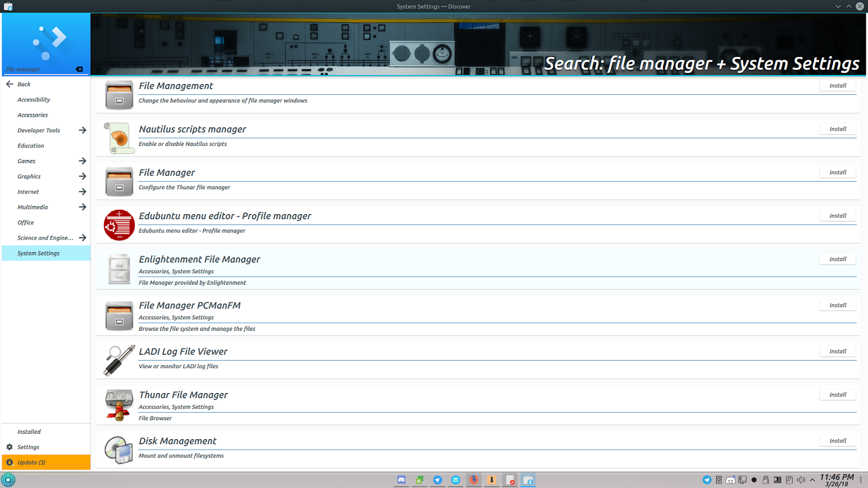The image size is (868, 488).
Task: Install File Manager PCManFM
Action: [837, 305]
